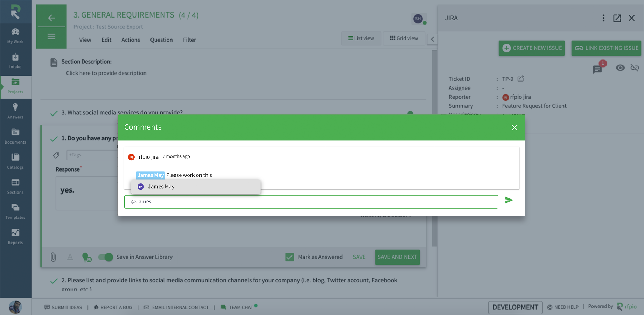The image size is (644, 315).
Task: Open Reports in the sidebar
Action: (x=15, y=237)
